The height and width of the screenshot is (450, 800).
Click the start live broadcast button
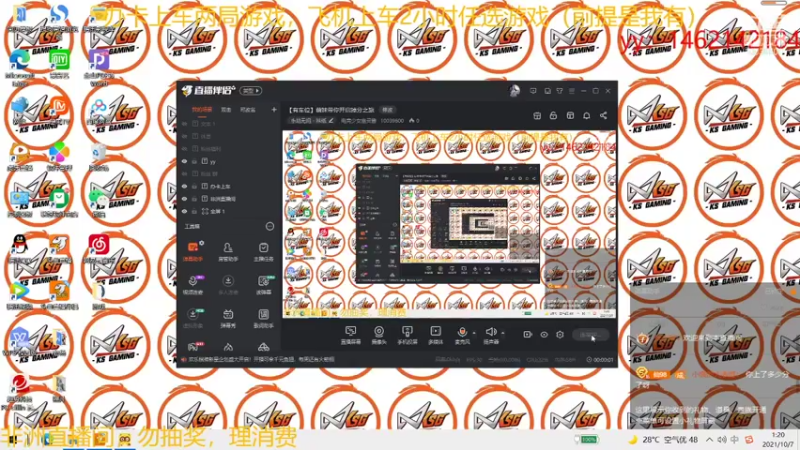590,335
